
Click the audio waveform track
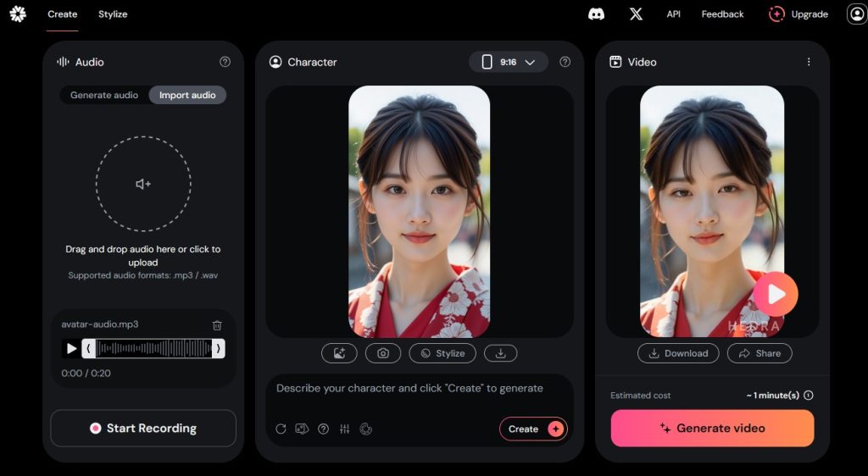coord(154,348)
